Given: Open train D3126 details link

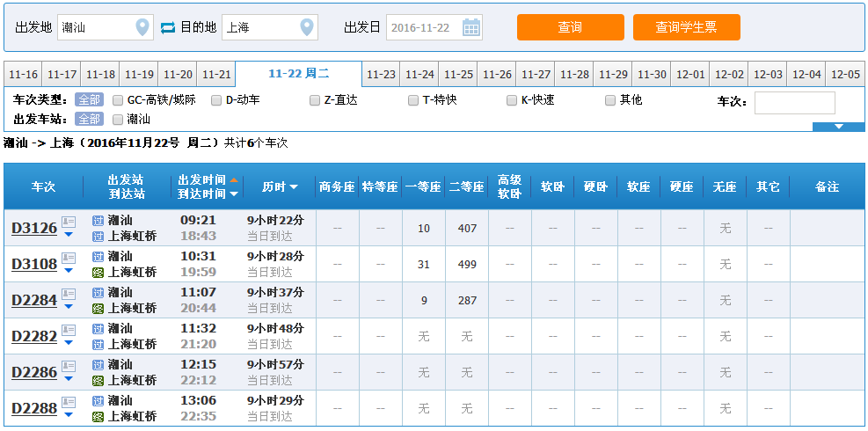Looking at the screenshot, I should pos(34,228).
